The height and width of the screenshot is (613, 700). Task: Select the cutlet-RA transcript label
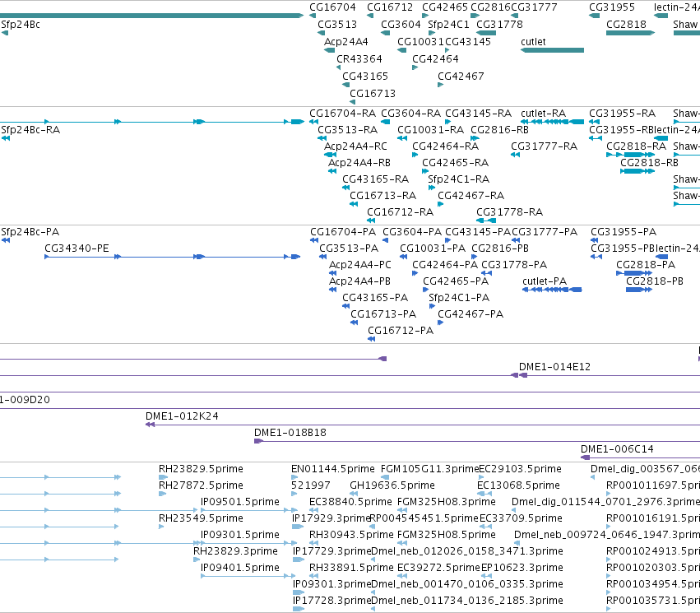pyautogui.click(x=544, y=114)
